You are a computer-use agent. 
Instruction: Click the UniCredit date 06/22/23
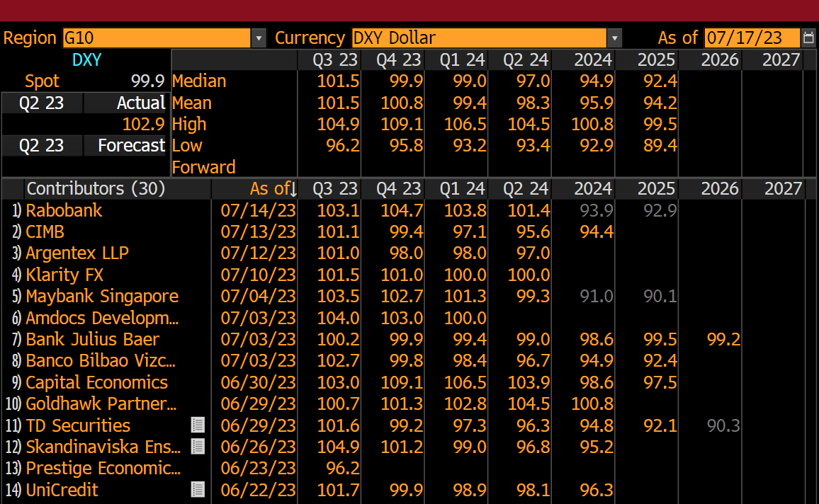pyautogui.click(x=258, y=489)
